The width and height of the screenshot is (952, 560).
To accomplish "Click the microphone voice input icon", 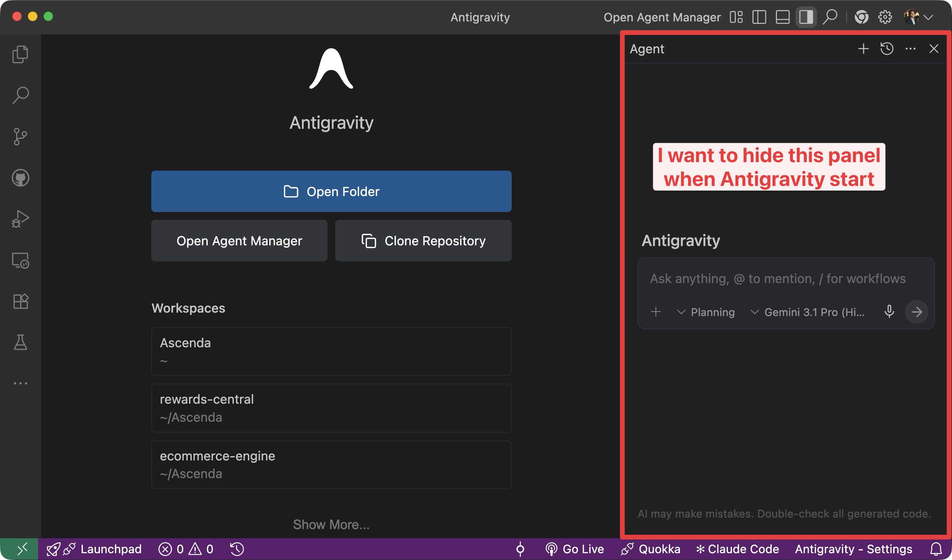I will pyautogui.click(x=889, y=312).
